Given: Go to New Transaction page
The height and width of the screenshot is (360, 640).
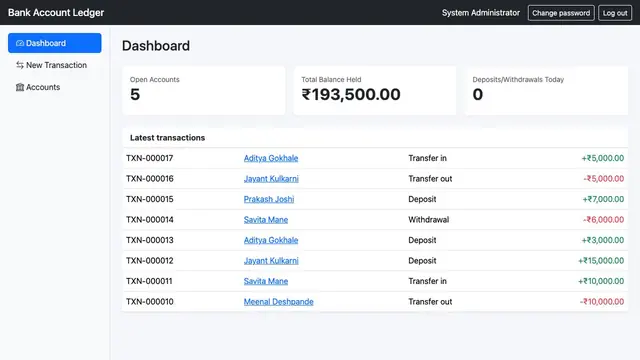Looking at the screenshot, I should (x=55, y=65).
